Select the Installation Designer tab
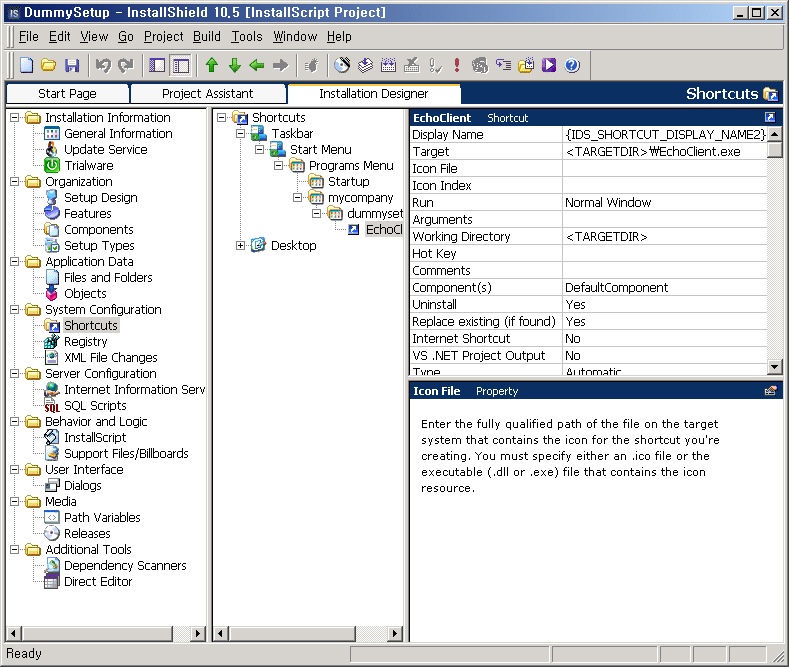This screenshot has height=667, width=789. pyautogui.click(x=373, y=94)
